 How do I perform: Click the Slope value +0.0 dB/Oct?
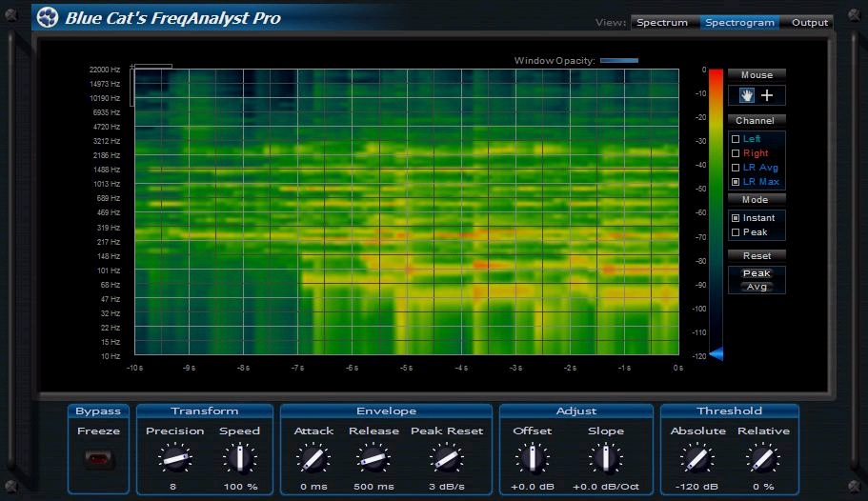coord(606,487)
